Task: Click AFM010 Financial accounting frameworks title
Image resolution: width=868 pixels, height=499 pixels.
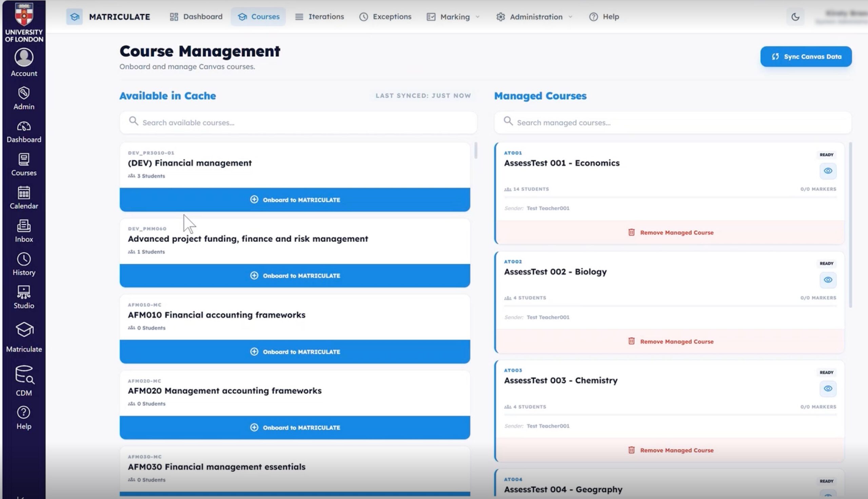Action: 216,314
